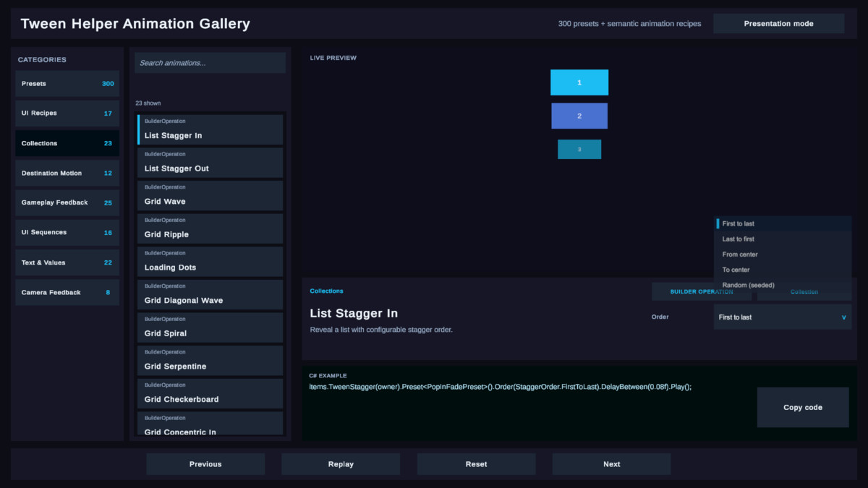Go to the Previous animation
The height and width of the screenshot is (488, 868).
pos(205,464)
